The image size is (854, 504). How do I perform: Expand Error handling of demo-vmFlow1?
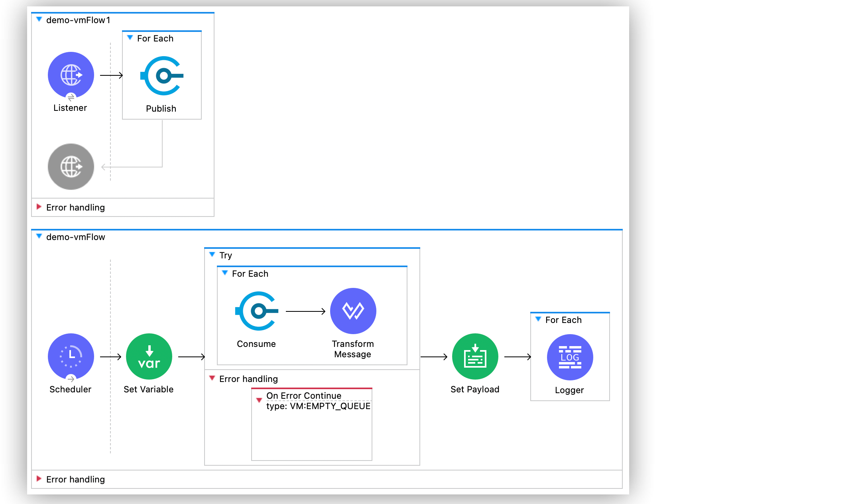pyautogui.click(x=39, y=207)
